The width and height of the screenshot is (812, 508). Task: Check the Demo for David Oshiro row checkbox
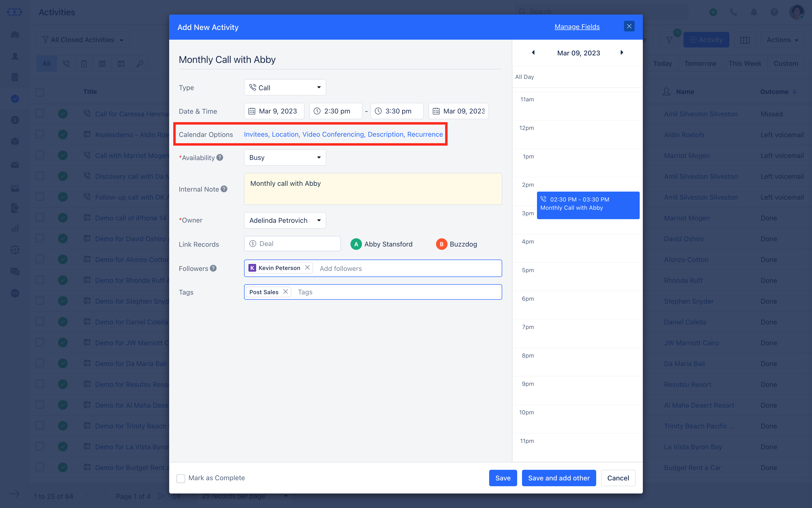40,238
